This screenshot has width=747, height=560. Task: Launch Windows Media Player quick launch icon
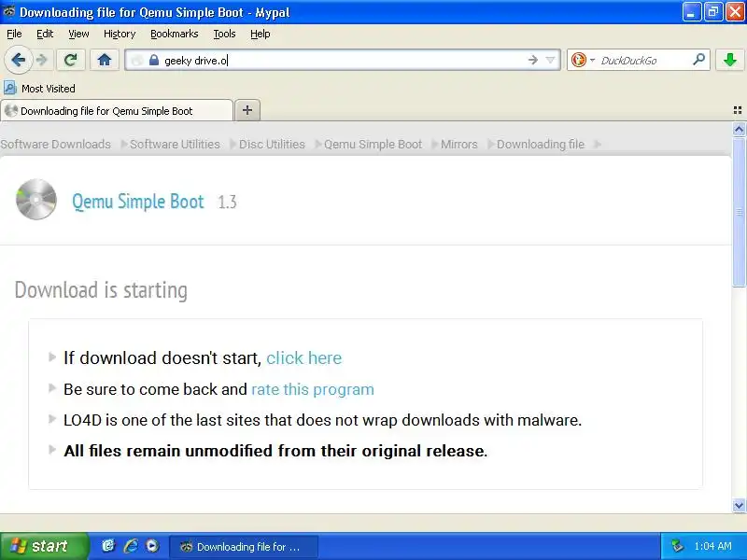152,546
